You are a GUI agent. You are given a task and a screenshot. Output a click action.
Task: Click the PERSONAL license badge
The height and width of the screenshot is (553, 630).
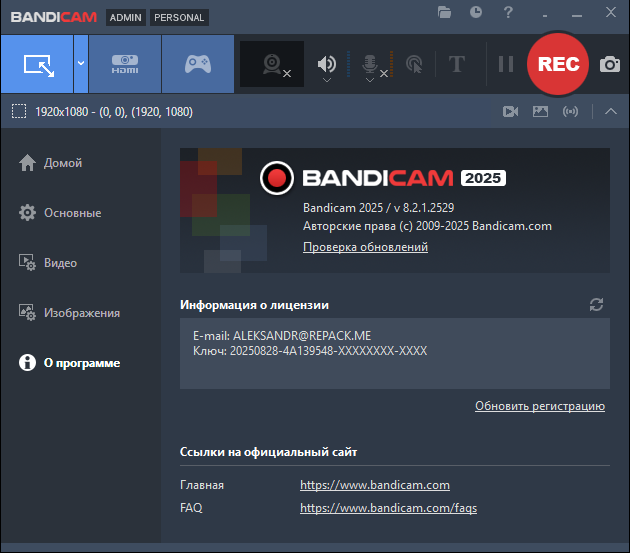click(179, 18)
